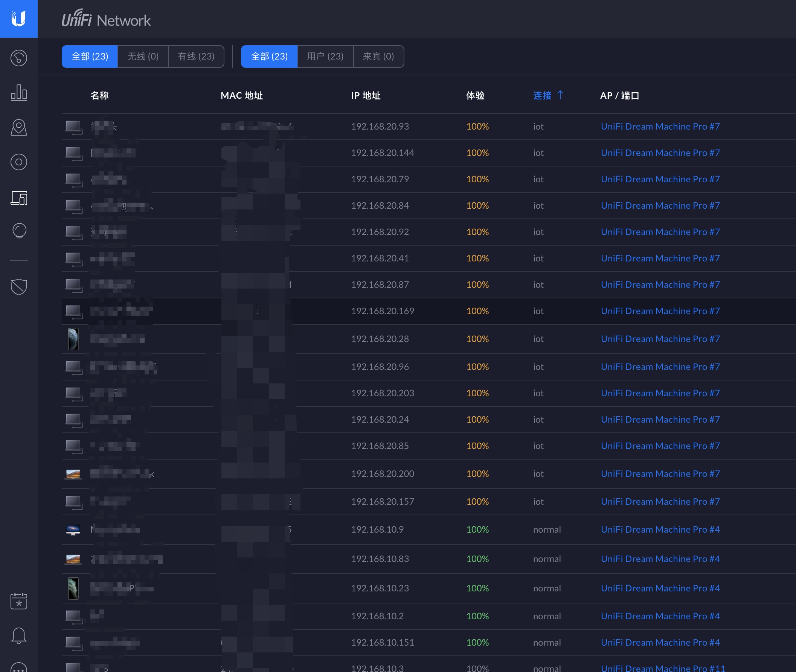Screen dimensions: 796x672
Task: Open the Alerts bell icon
Action: (19, 635)
